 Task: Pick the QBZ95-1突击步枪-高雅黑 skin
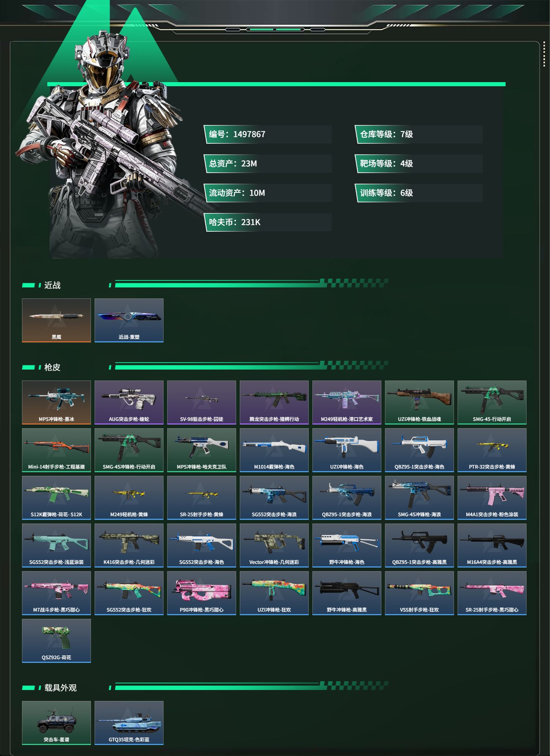click(x=419, y=546)
